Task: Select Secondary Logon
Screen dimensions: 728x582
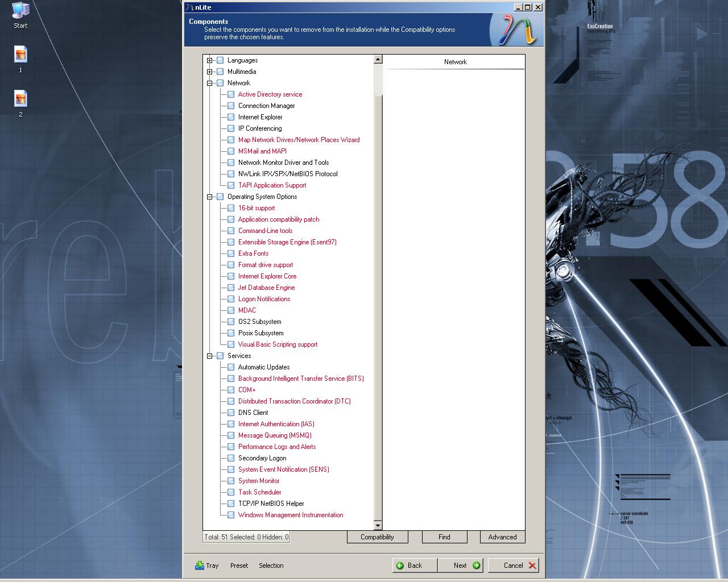Action: coord(262,458)
